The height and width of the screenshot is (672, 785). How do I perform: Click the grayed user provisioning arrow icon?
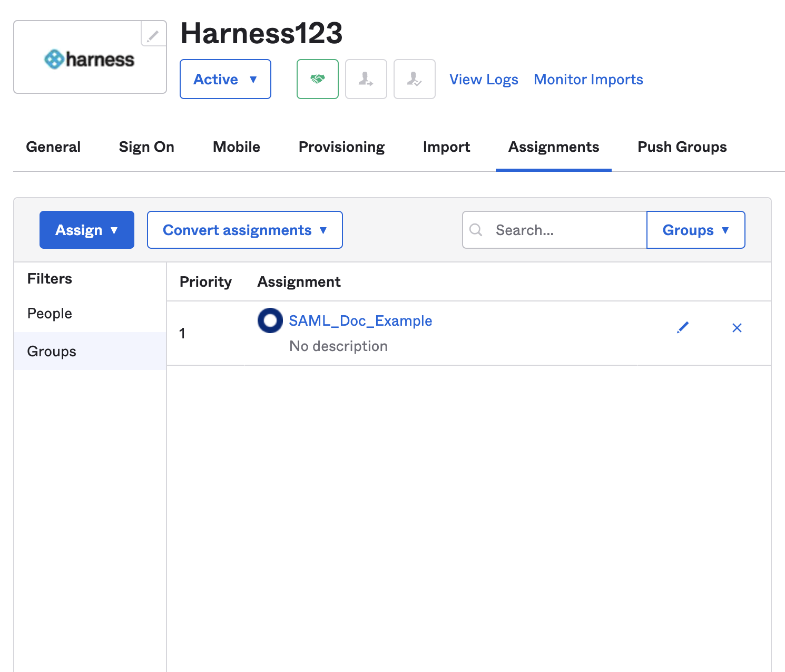(x=366, y=79)
